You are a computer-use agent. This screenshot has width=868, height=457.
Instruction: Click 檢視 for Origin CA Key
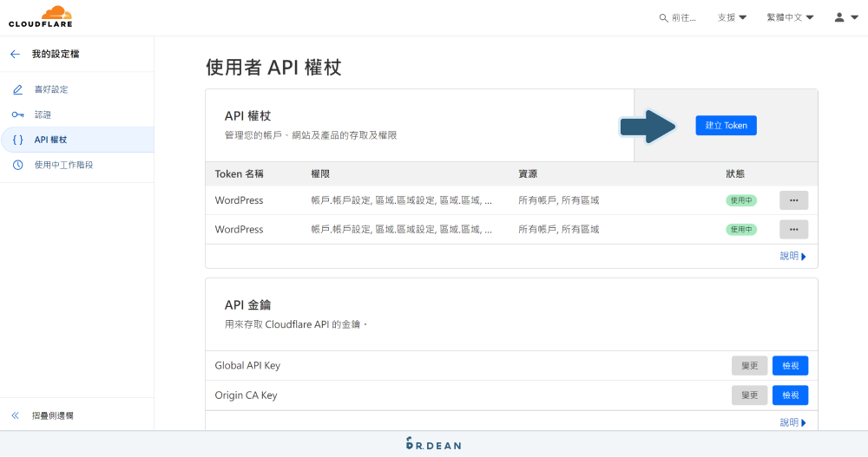click(790, 395)
